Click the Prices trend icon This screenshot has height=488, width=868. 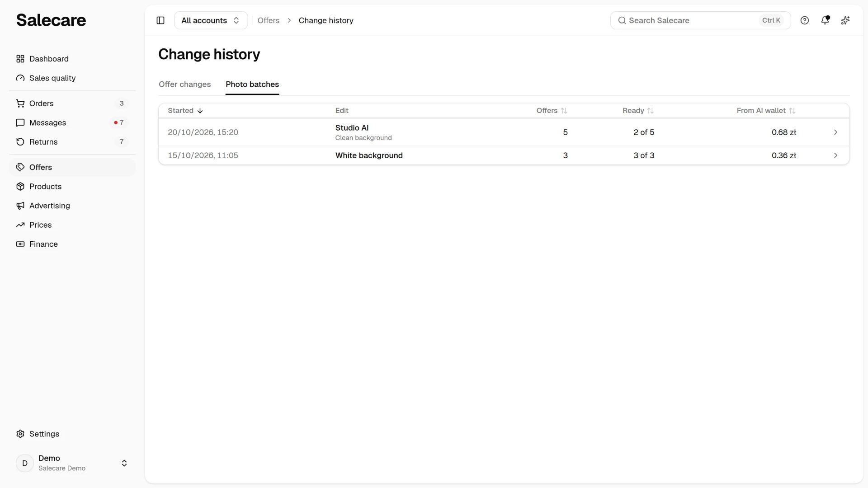(x=20, y=225)
